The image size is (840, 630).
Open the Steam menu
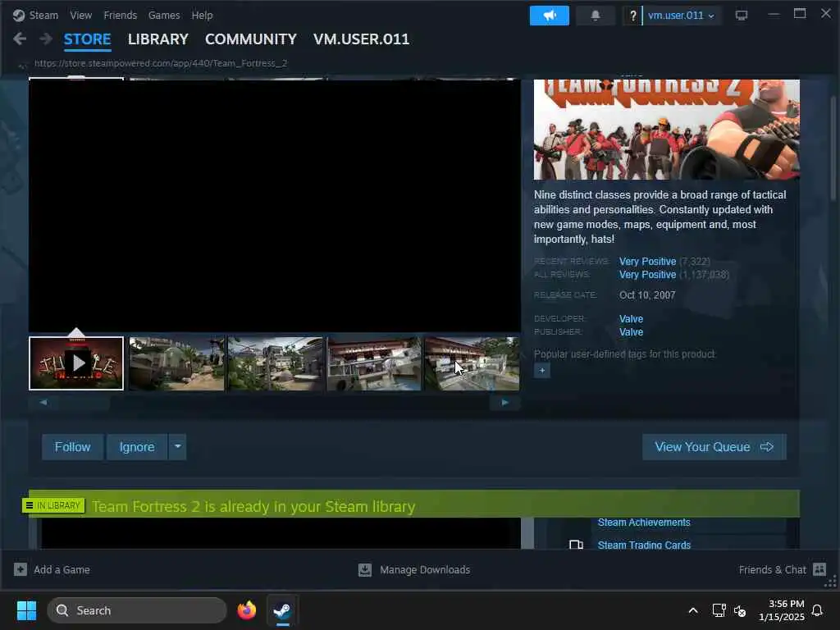point(43,15)
